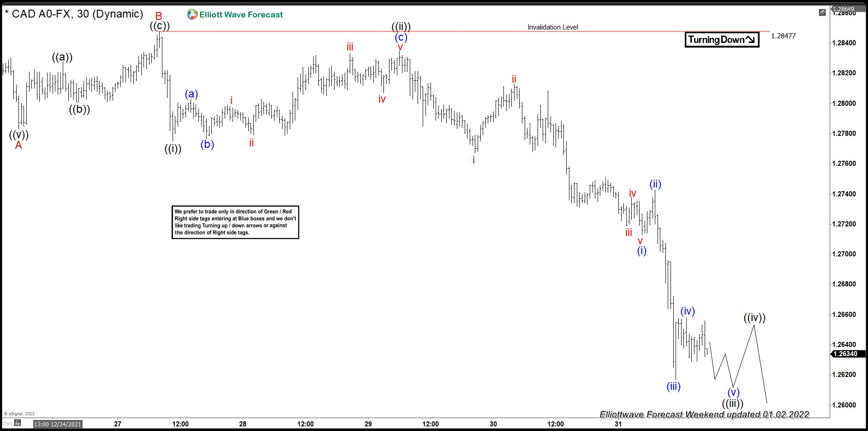This screenshot has height=431, width=868.
Task: Click the blue (c) wave label
Action: point(401,37)
